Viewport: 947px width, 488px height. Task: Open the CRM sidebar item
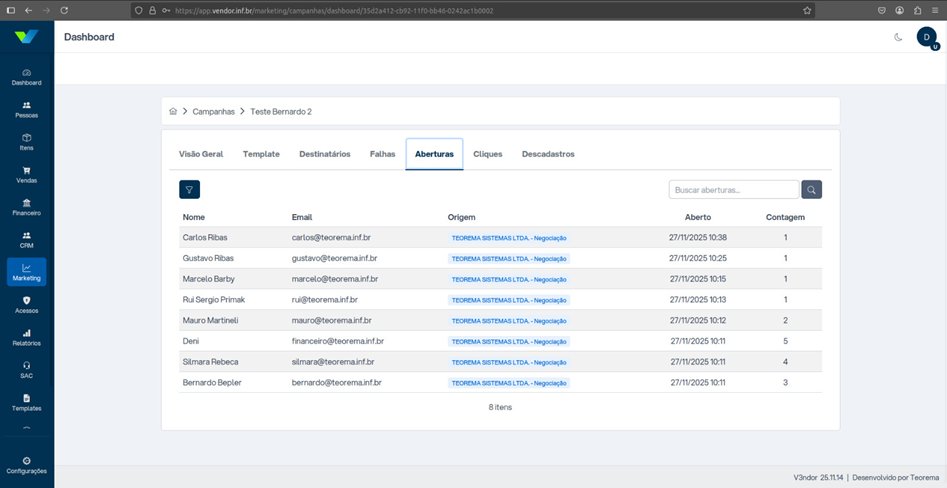(x=27, y=240)
